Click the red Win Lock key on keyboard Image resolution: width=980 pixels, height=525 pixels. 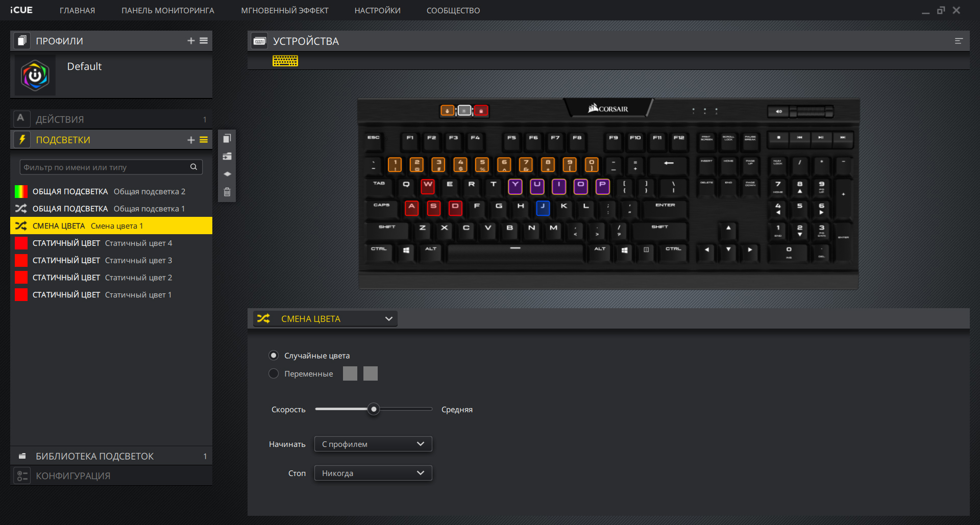[481, 111]
